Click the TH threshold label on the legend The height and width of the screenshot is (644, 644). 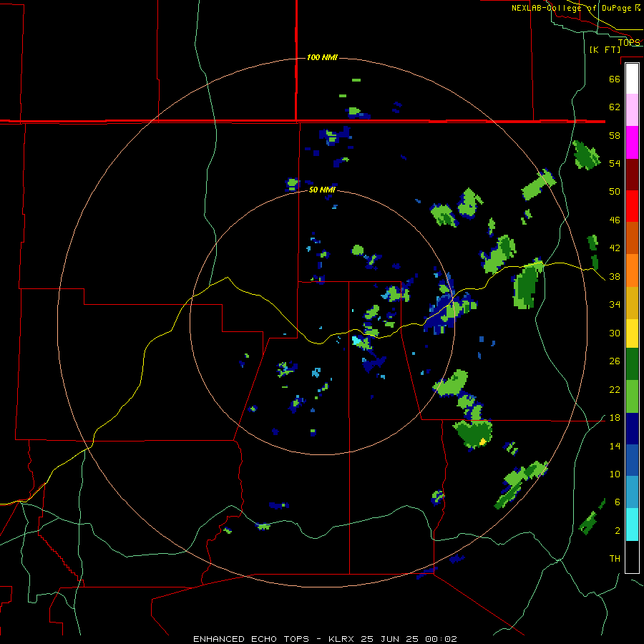click(615, 559)
